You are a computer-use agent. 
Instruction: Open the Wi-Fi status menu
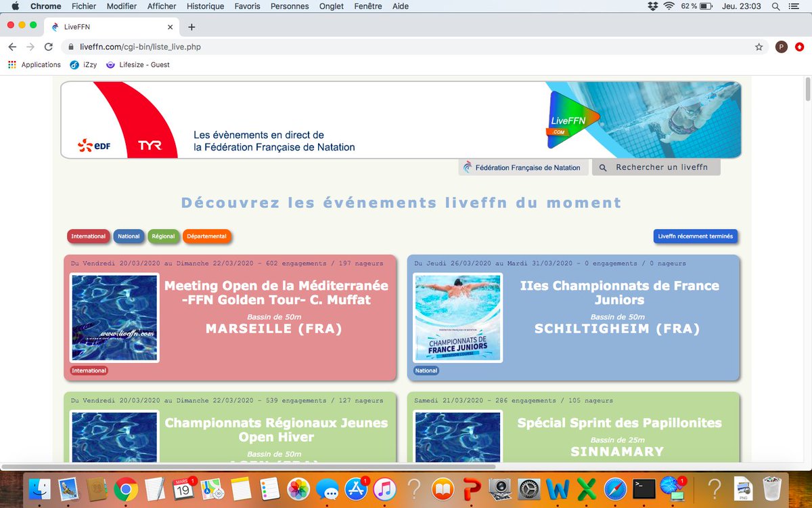669,6
